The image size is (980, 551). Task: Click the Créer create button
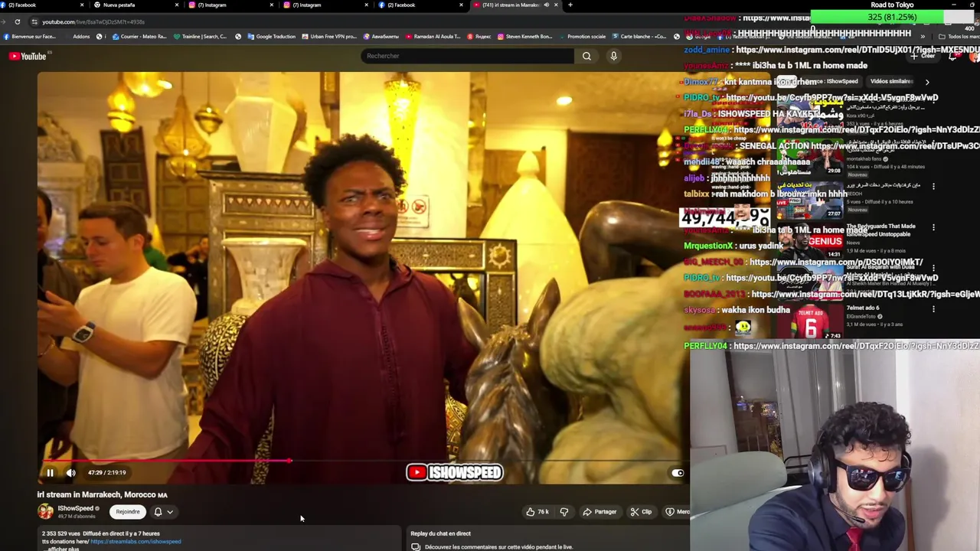925,56
